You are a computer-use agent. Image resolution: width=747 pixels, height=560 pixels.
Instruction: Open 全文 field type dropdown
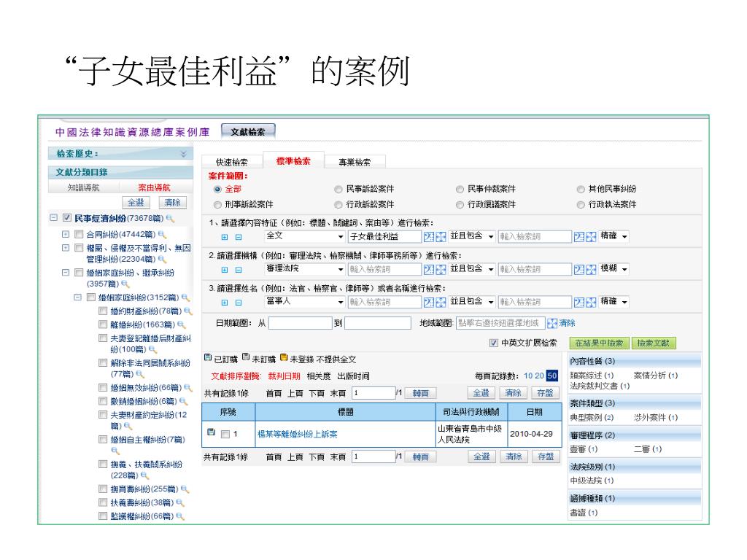[305, 236]
